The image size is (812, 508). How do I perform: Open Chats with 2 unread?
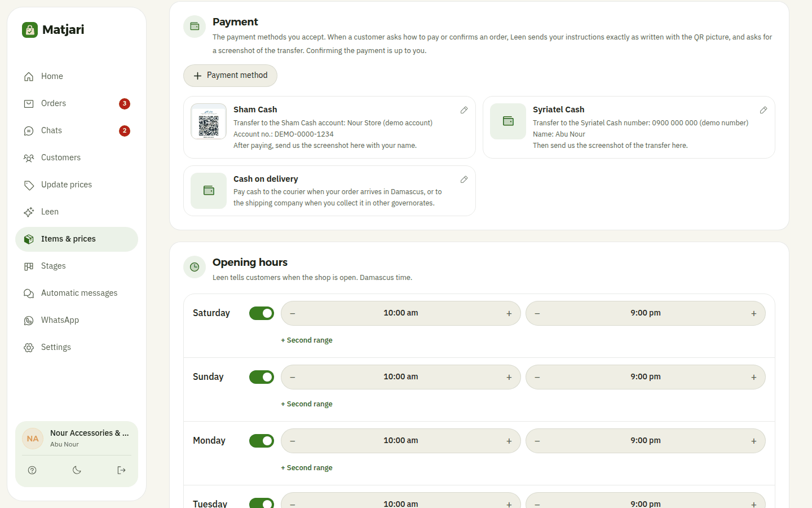click(x=77, y=130)
